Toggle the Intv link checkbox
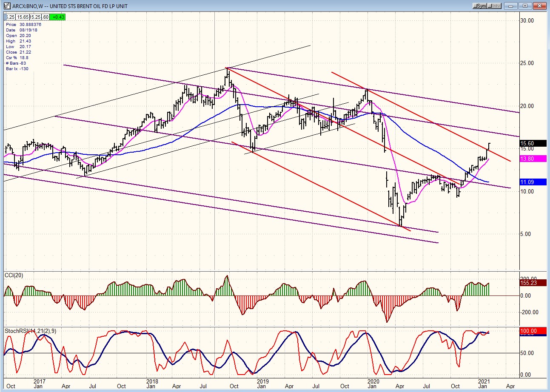Screen dimensions: 550x392 [x=495, y=6]
